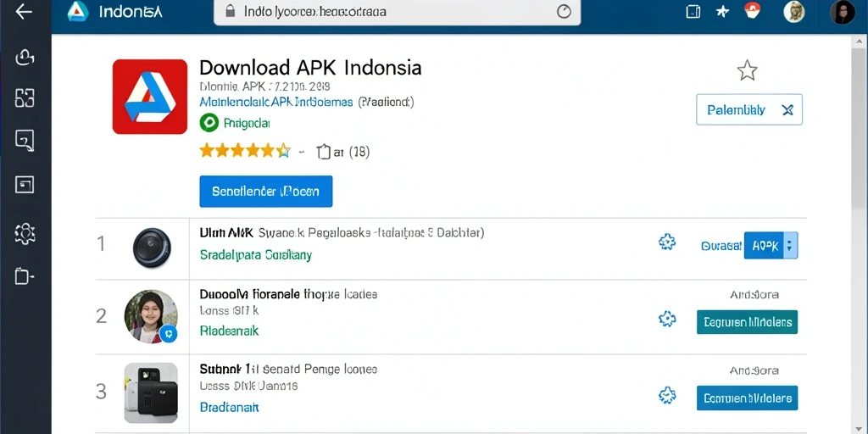Image resolution: width=868 pixels, height=434 pixels.
Task: Click the girl portrait thumbnail in row 2
Action: pos(151,316)
